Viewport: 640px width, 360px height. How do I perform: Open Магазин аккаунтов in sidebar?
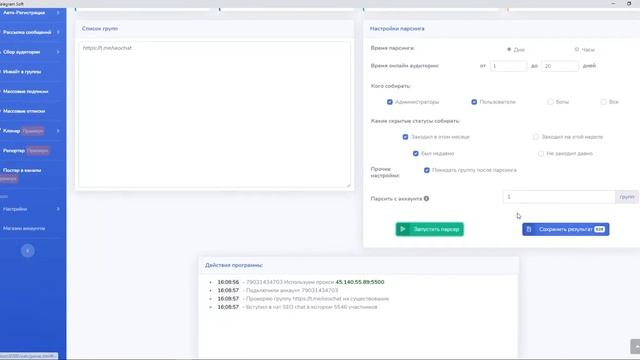[24, 229]
